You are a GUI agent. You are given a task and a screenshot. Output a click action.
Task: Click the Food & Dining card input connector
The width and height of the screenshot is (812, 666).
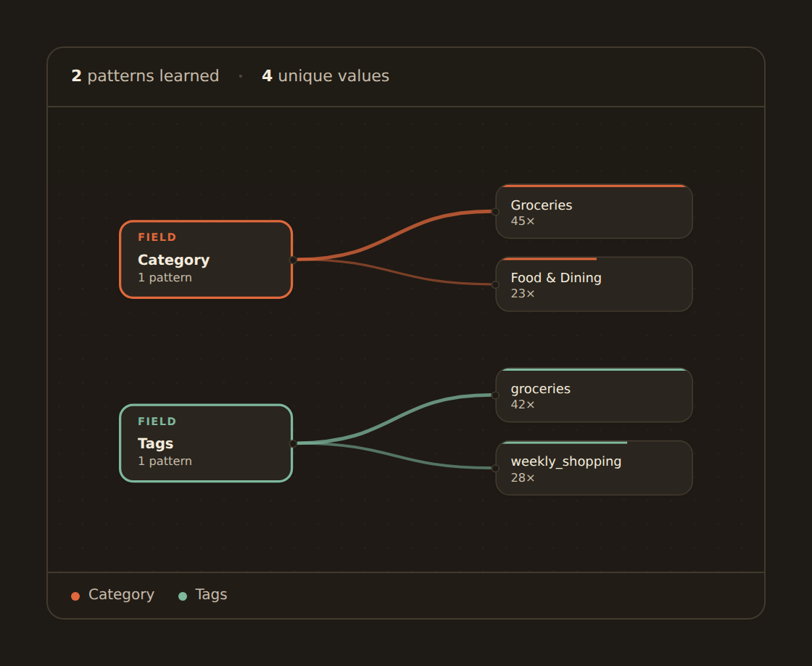[496, 284]
